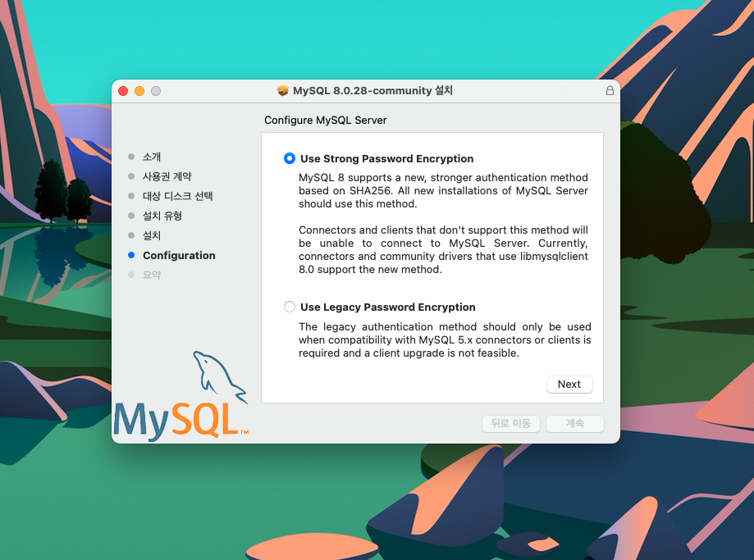The image size is (754, 560).
Task: Select Use Strong Password Encryption radio button
Action: pyautogui.click(x=290, y=158)
